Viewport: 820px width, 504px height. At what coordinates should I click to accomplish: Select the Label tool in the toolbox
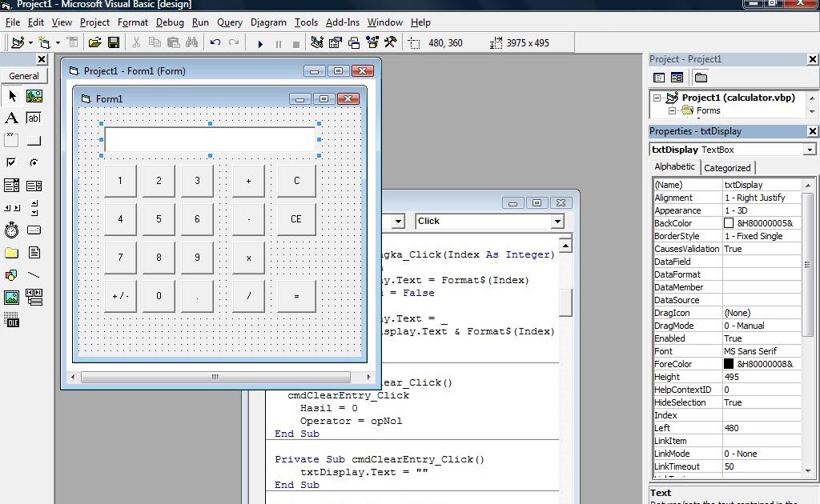tap(11, 118)
